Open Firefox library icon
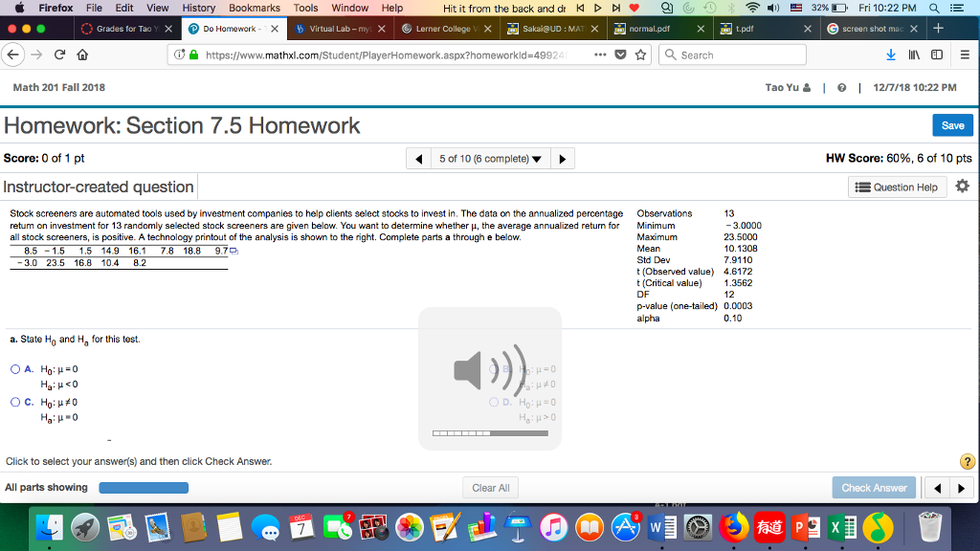 coord(914,55)
